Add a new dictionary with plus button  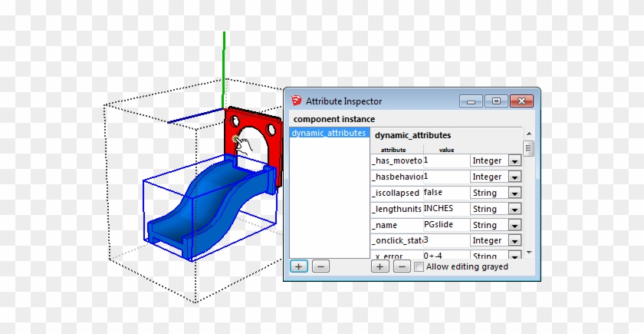[x=298, y=266]
